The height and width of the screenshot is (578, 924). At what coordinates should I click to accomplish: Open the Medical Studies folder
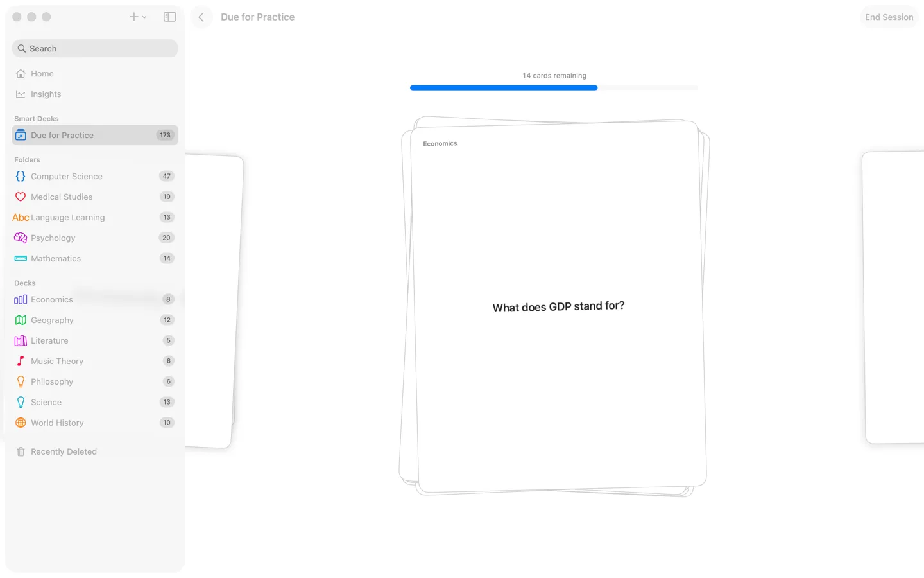(x=95, y=197)
